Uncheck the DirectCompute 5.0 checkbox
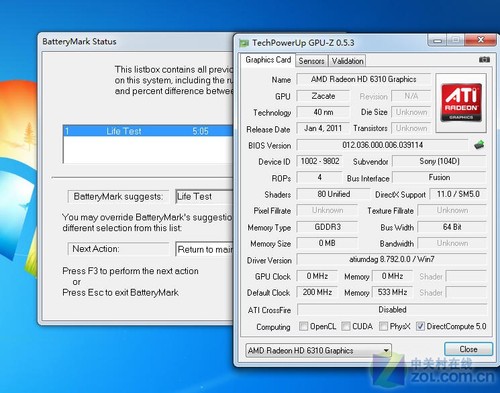The image size is (500, 393). pos(420,326)
